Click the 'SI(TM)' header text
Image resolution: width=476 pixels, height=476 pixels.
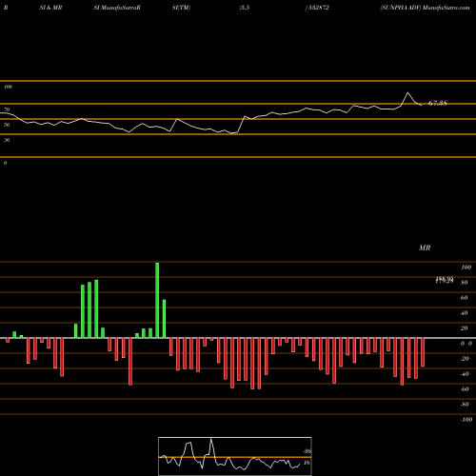[x=181, y=8]
